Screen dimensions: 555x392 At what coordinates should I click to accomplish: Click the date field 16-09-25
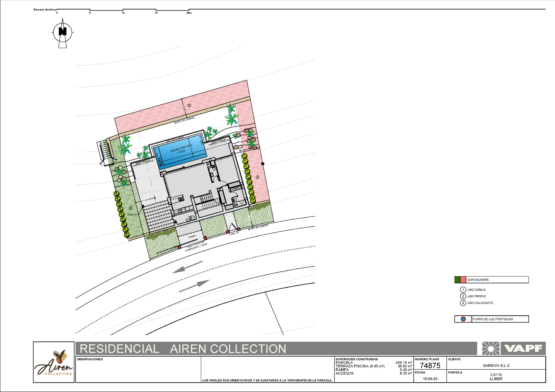pos(430,379)
